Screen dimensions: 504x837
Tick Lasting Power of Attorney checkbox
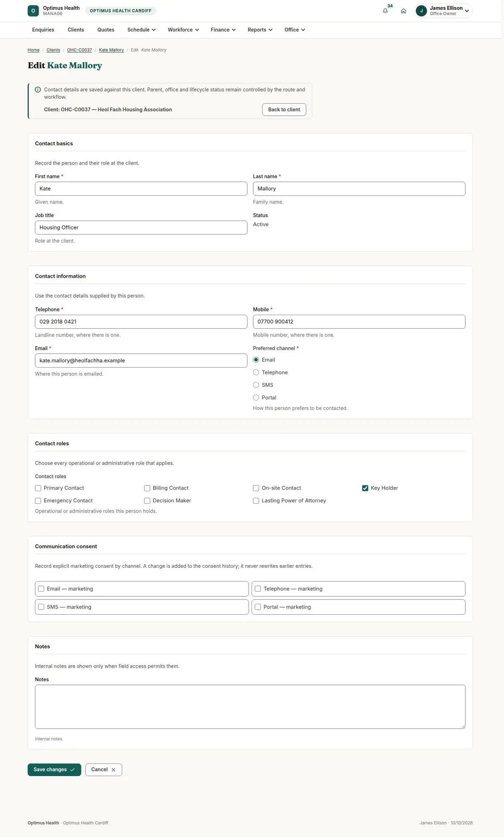click(x=256, y=500)
